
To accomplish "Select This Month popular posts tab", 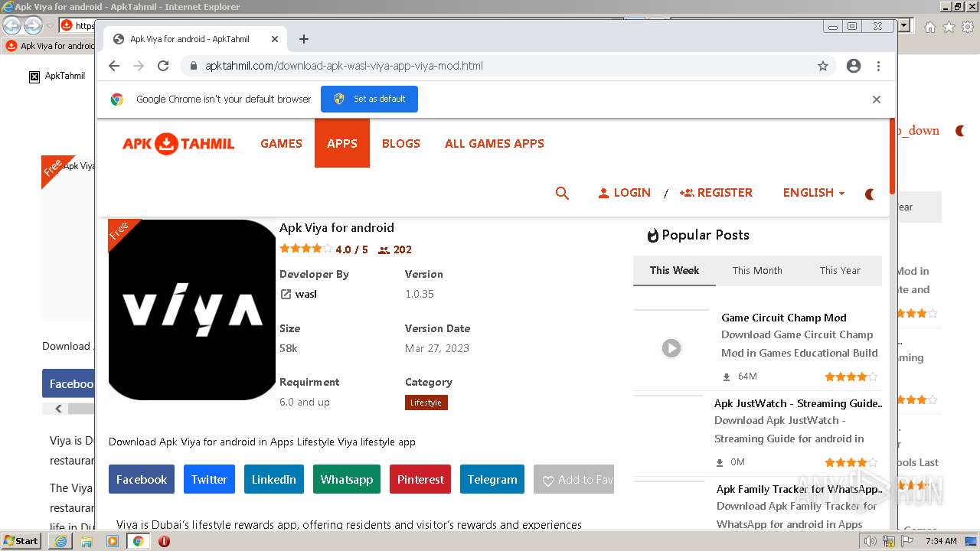I will pyautogui.click(x=757, y=270).
